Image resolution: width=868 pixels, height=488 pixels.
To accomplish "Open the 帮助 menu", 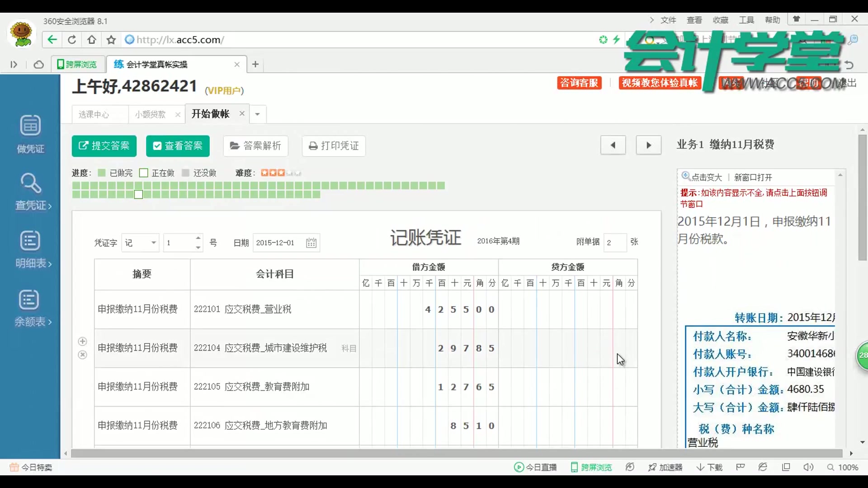I will tap(773, 20).
